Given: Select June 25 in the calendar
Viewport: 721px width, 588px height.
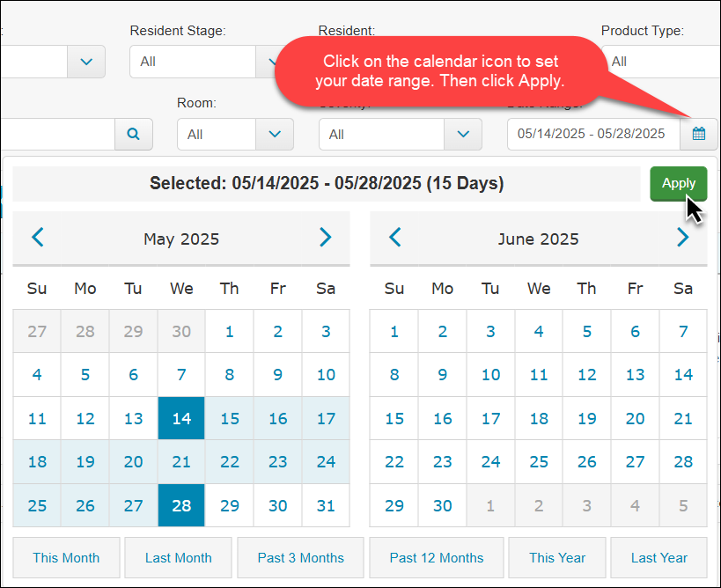Looking at the screenshot, I should 539,461.
